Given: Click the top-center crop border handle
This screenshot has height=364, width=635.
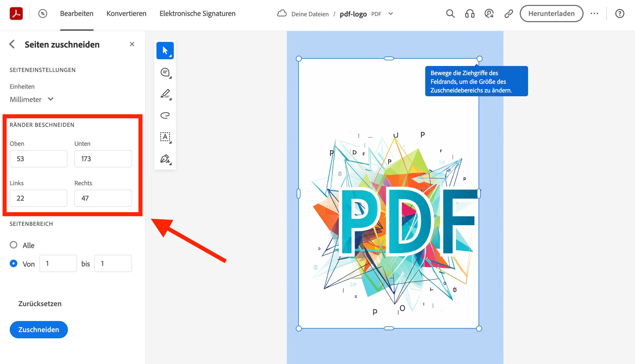Looking at the screenshot, I should click(x=389, y=58).
